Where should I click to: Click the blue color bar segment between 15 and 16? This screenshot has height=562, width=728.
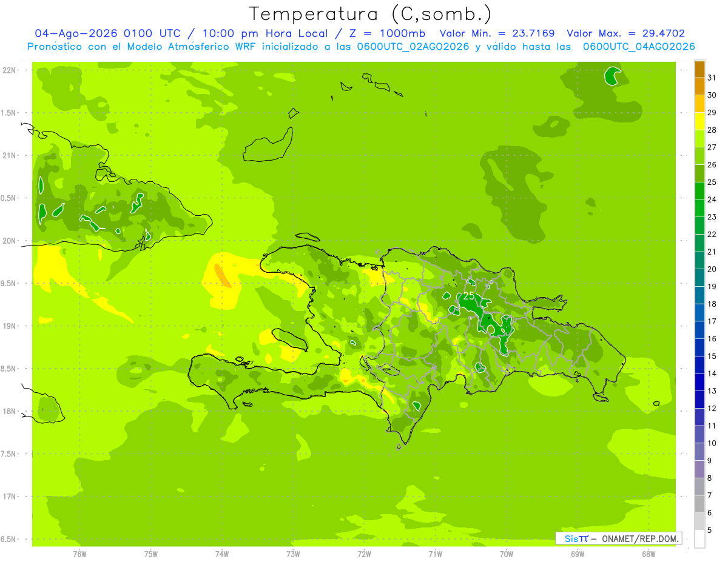point(699,347)
